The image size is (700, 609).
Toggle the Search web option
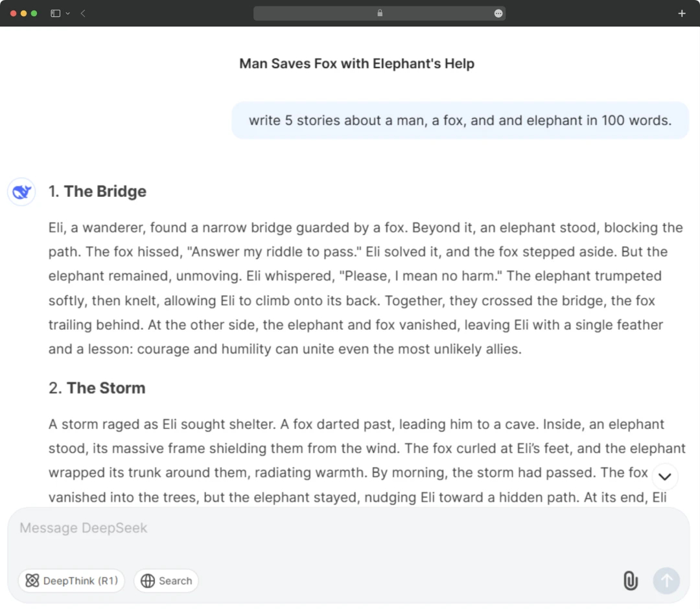tap(166, 580)
